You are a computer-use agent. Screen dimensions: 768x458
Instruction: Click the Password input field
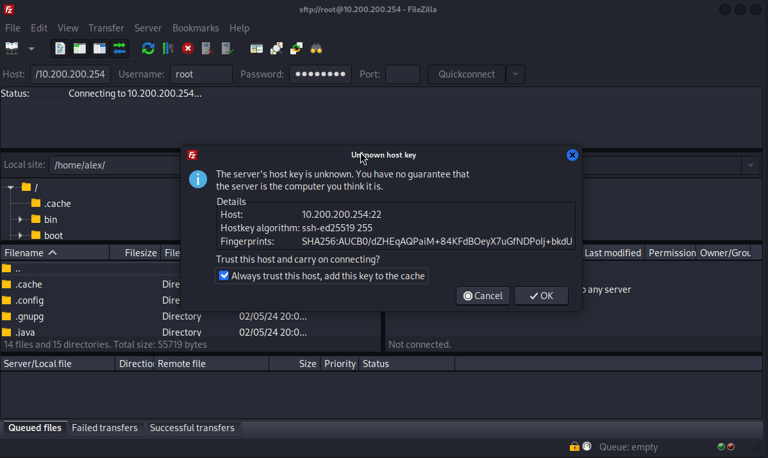[x=320, y=74]
